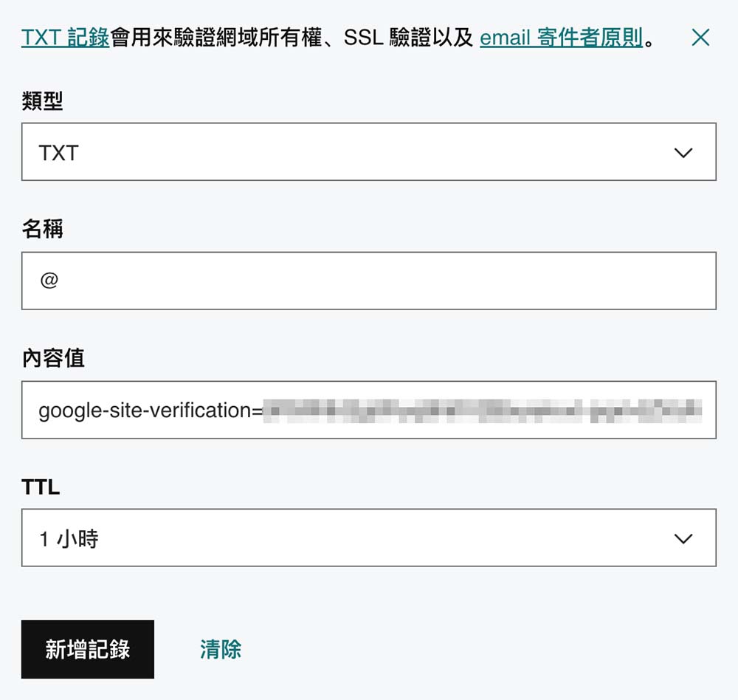
Task: Click the chevron arrow in the TTL selector
Action: click(x=683, y=538)
